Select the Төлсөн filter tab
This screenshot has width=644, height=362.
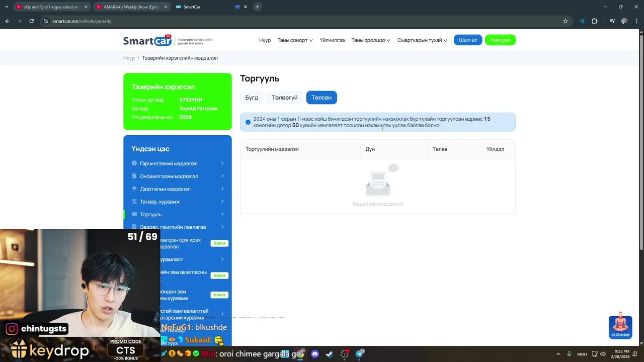click(x=321, y=98)
